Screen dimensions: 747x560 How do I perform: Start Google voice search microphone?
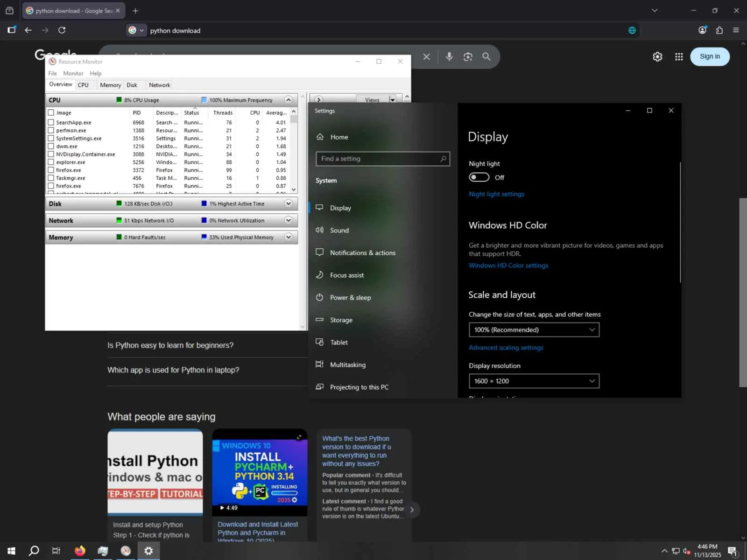[x=449, y=56]
